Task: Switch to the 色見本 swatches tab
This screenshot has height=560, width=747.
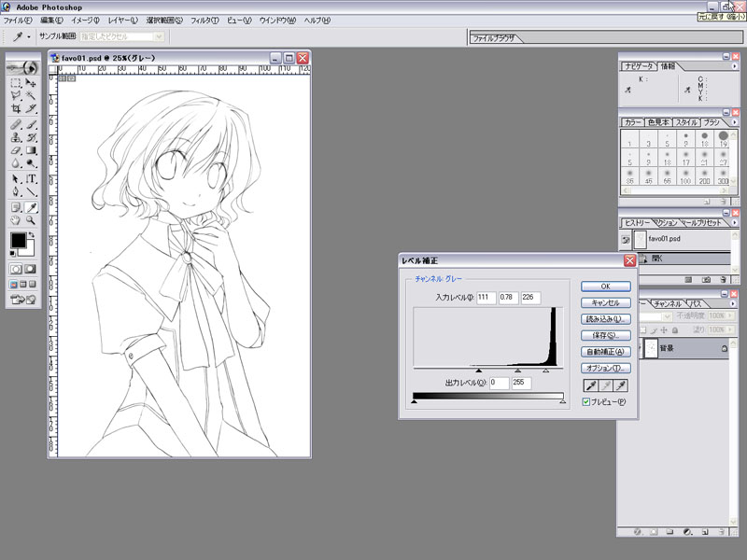Action: 659,122
